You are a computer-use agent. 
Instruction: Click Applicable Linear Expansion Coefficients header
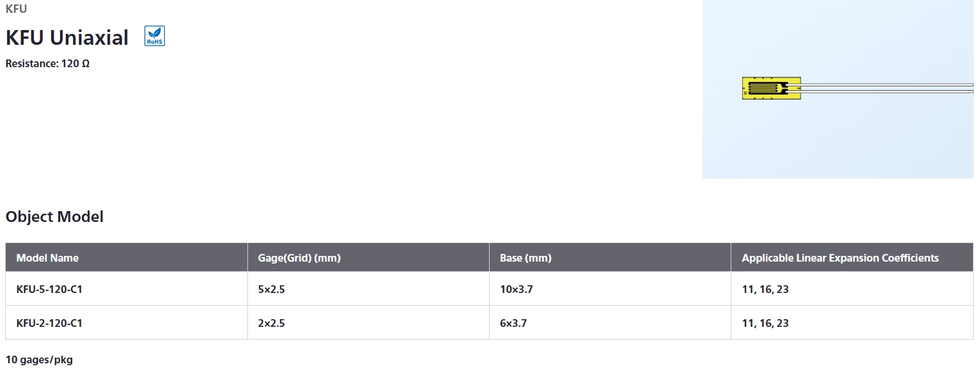(x=840, y=258)
